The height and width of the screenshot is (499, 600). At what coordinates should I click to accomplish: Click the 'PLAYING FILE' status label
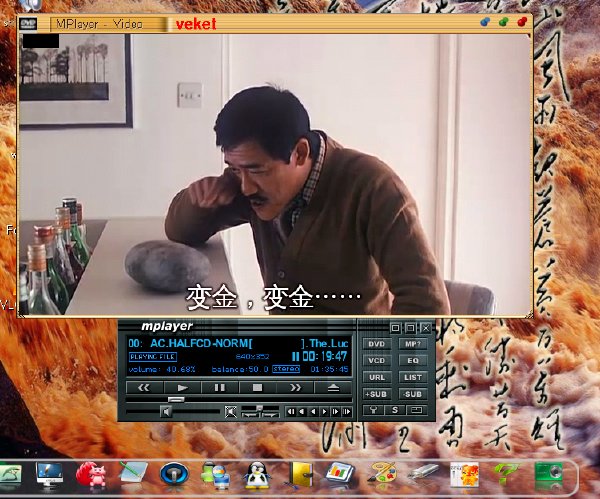(153, 357)
